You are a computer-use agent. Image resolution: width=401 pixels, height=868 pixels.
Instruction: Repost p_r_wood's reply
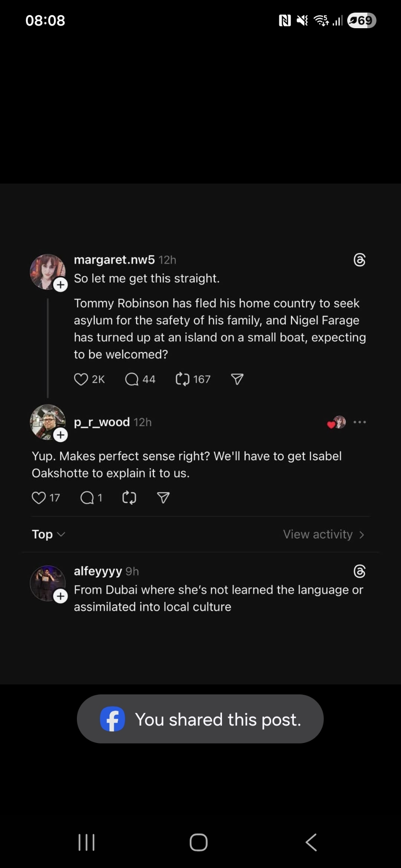(x=129, y=498)
